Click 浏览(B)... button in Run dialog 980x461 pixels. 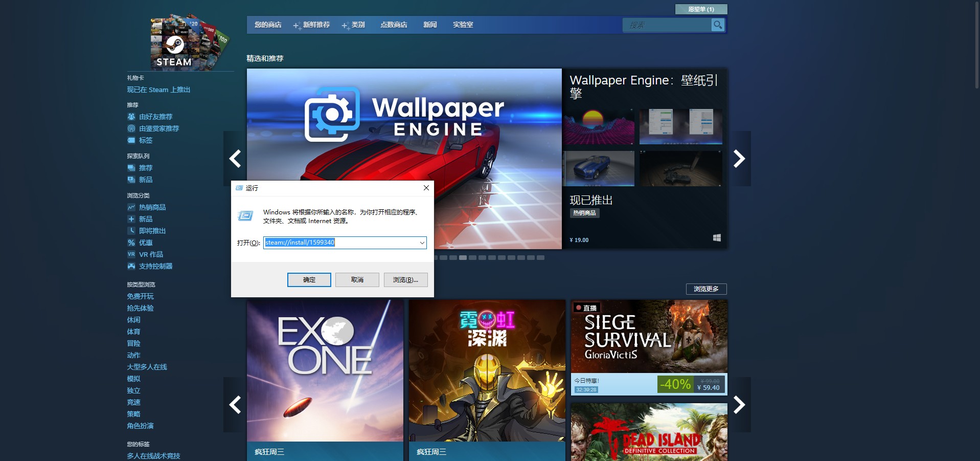coord(405,280)
